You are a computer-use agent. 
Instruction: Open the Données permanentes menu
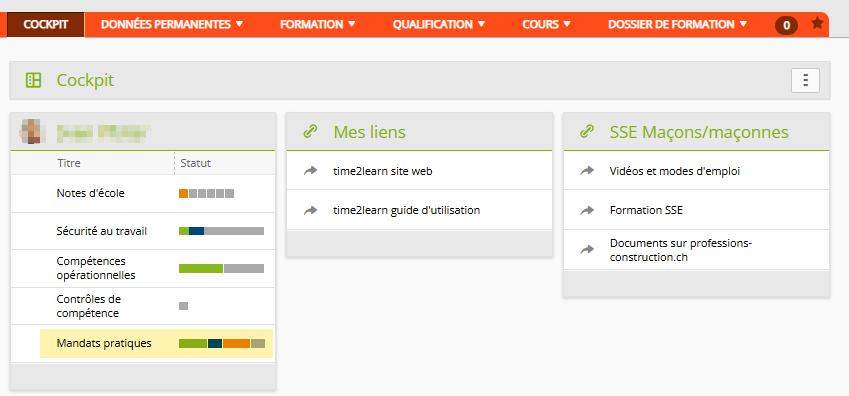[172, 24]
